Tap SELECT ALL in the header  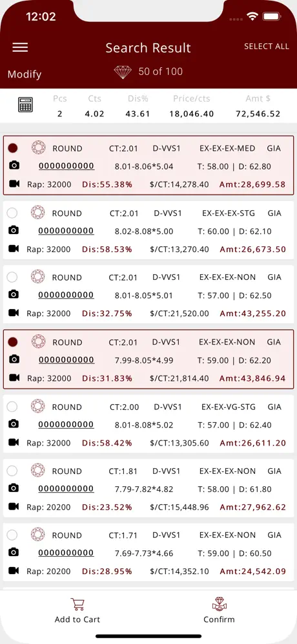(x=267, y=47)
